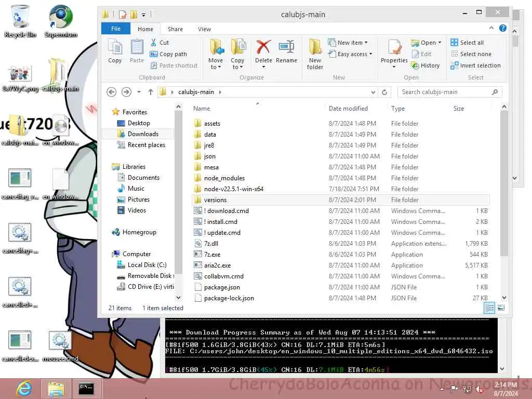Select the mousee.cmd desktop file

click(x=60, y=346)
